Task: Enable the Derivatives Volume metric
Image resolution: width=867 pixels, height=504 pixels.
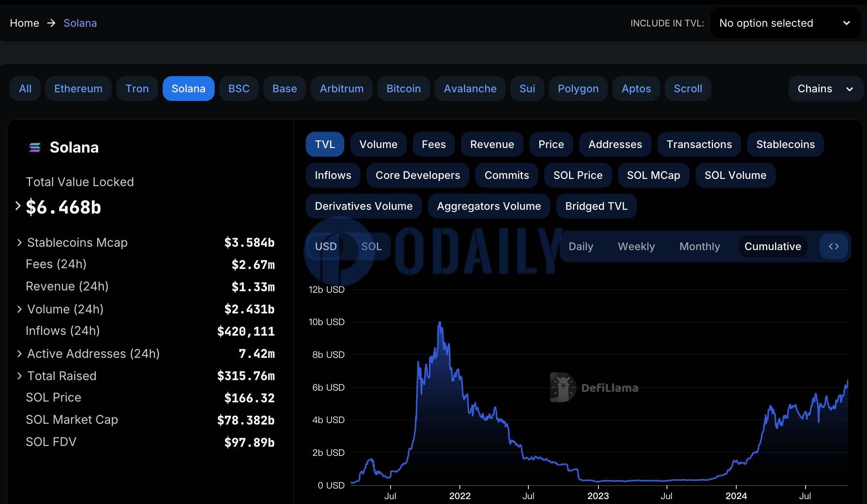Action: [363, 206]
